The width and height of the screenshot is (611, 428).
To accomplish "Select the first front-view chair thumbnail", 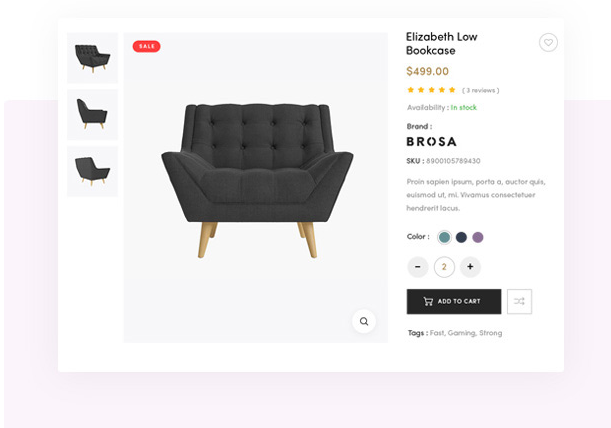I will [93, 58].
